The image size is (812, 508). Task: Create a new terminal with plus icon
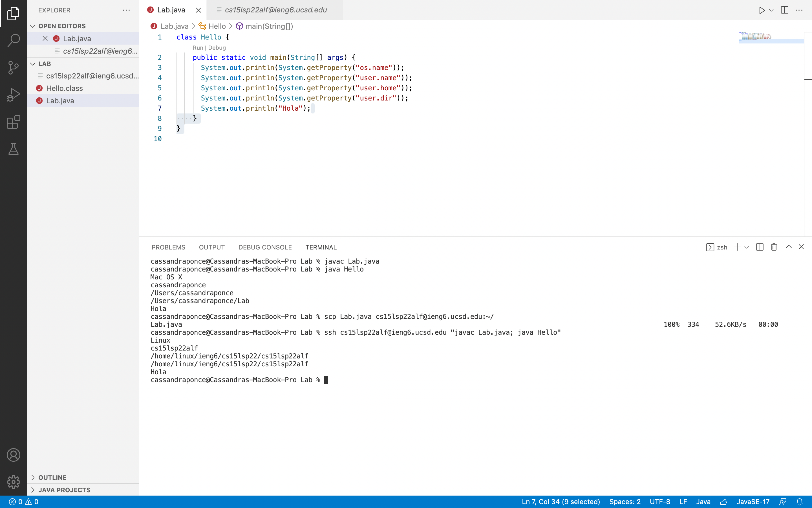click(737, 247)
